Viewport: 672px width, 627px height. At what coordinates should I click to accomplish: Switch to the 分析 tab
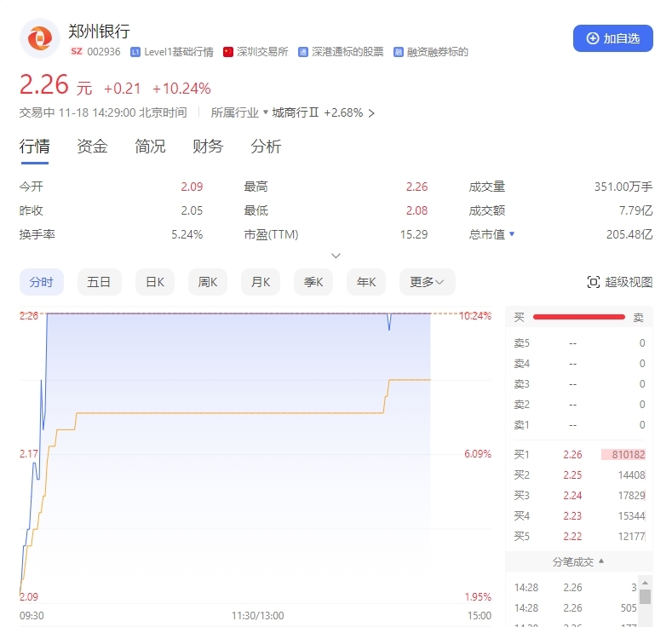[x=266, y=147]
